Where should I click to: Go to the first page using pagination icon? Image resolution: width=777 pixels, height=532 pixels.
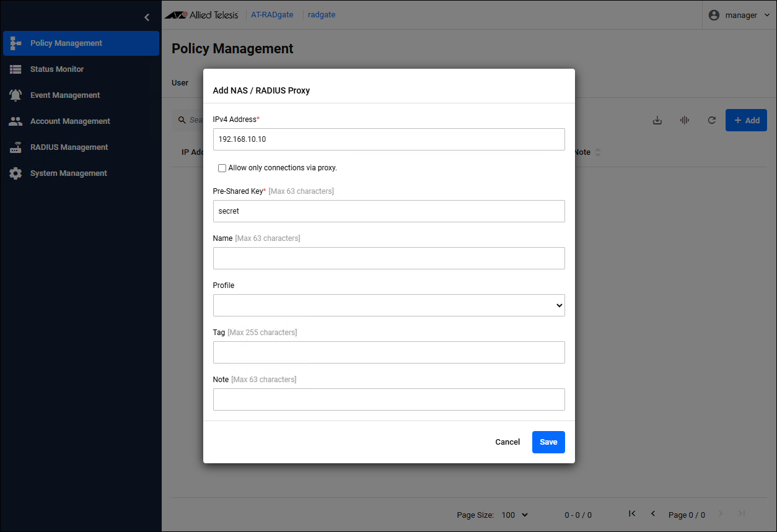[632, 514]
